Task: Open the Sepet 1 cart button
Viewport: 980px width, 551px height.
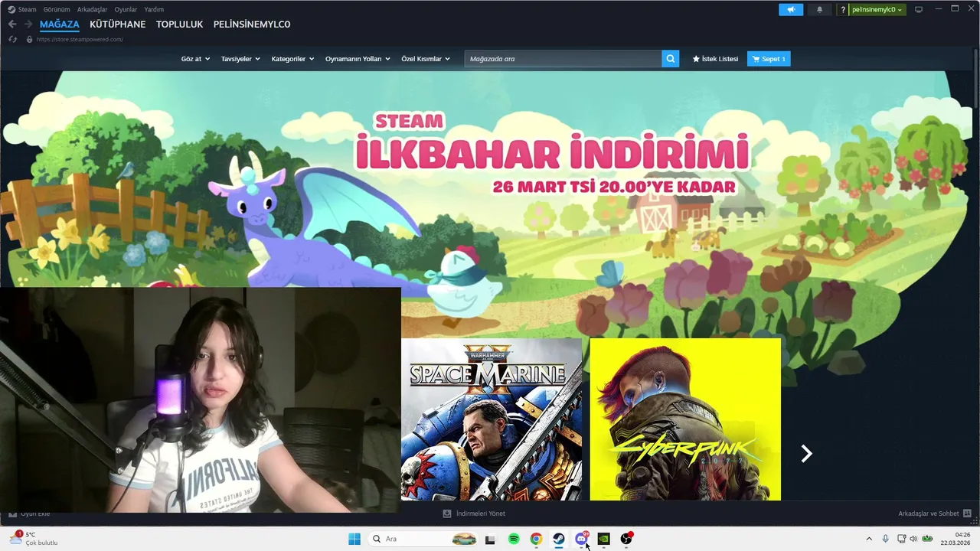Action: point(769,59)
